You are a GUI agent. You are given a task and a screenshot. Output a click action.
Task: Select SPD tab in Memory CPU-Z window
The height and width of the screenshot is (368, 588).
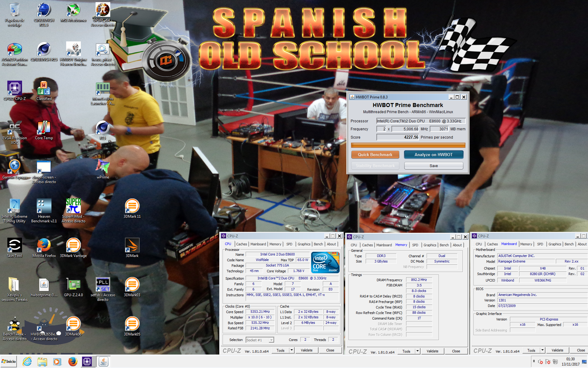point(415,245)
